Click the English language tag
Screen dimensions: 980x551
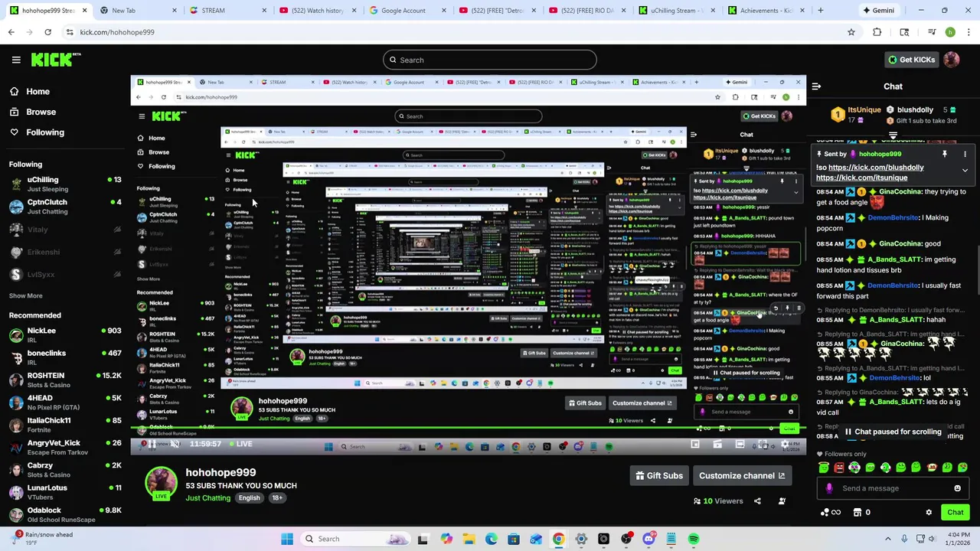pyautogui.click(x=249, y=498)
